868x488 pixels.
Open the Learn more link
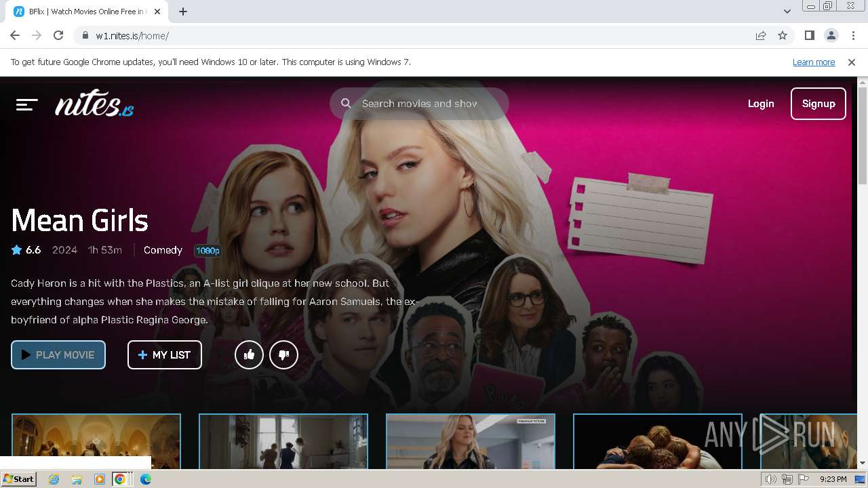point(814,62)
